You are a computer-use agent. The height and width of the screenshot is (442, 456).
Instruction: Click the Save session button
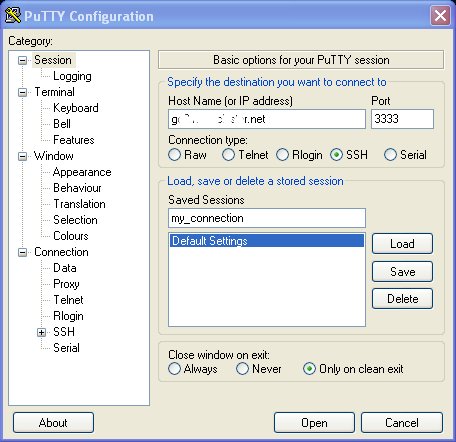[x=402, y=272]
